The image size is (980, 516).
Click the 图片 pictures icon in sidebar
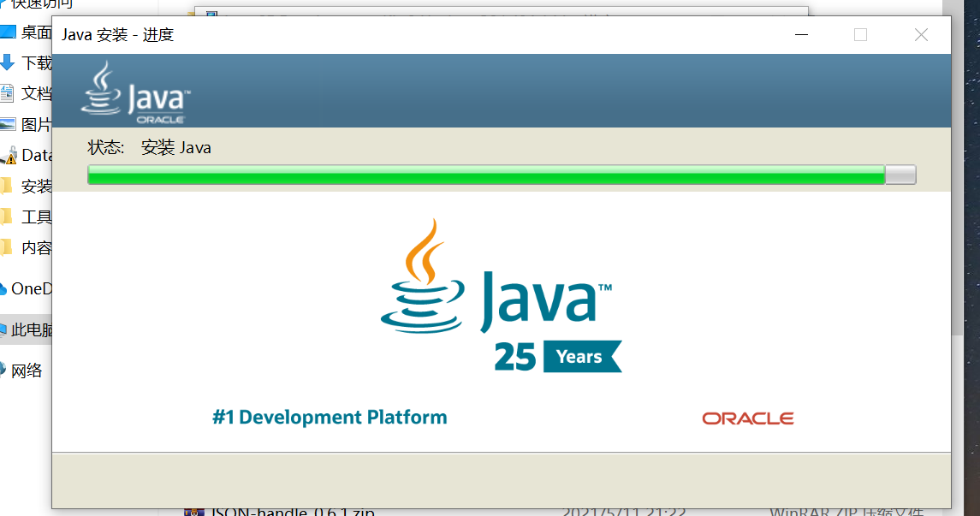[x=8, y=124]
